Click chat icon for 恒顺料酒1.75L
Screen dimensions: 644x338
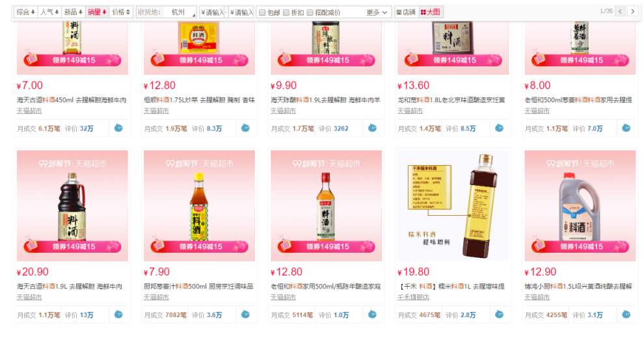[x=245, y=128]
